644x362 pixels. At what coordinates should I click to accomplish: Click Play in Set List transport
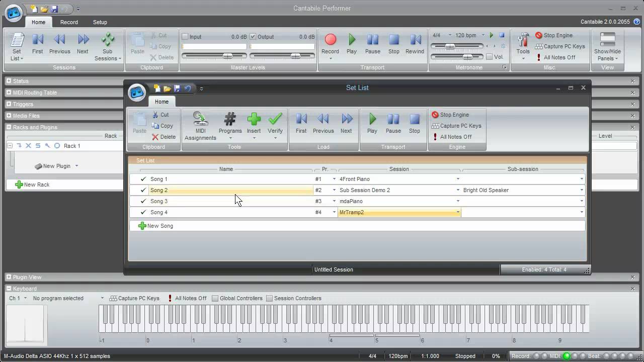coord(372,123)
